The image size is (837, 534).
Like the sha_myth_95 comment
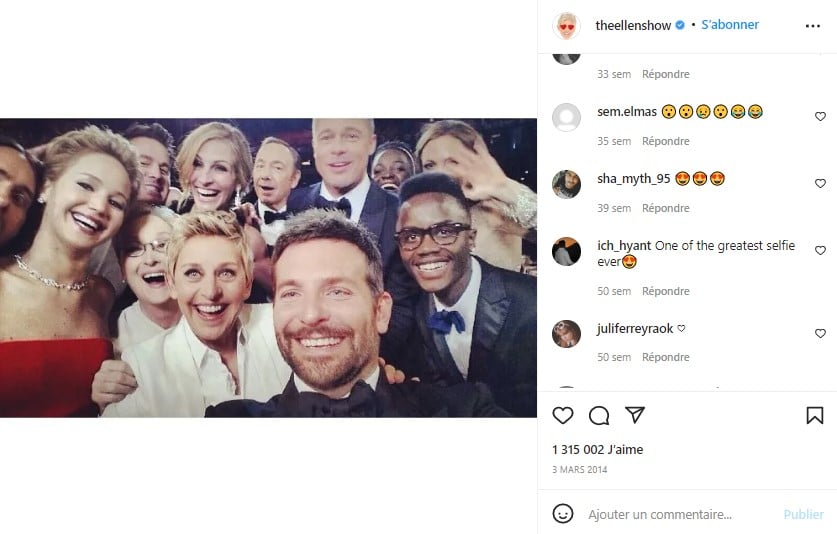click(820, 183)
